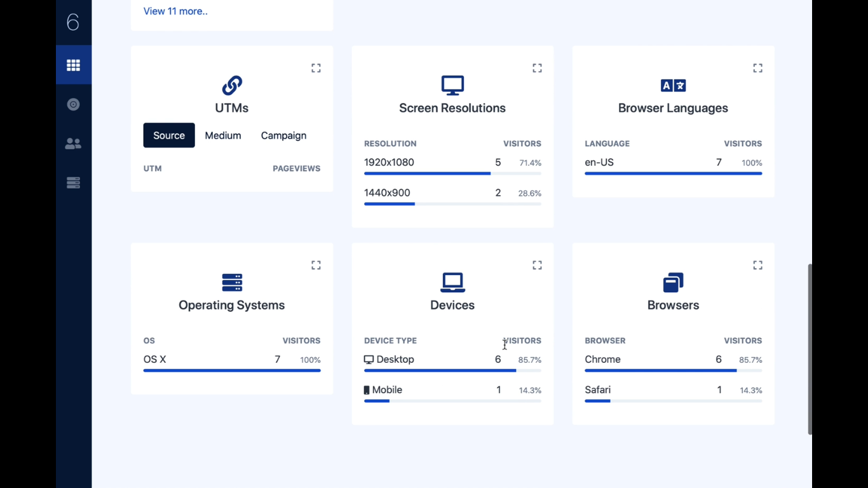Click the Desktop monitor icon in Devices
This screenshot has width=868, height=488.
click(x=369, y=360)
